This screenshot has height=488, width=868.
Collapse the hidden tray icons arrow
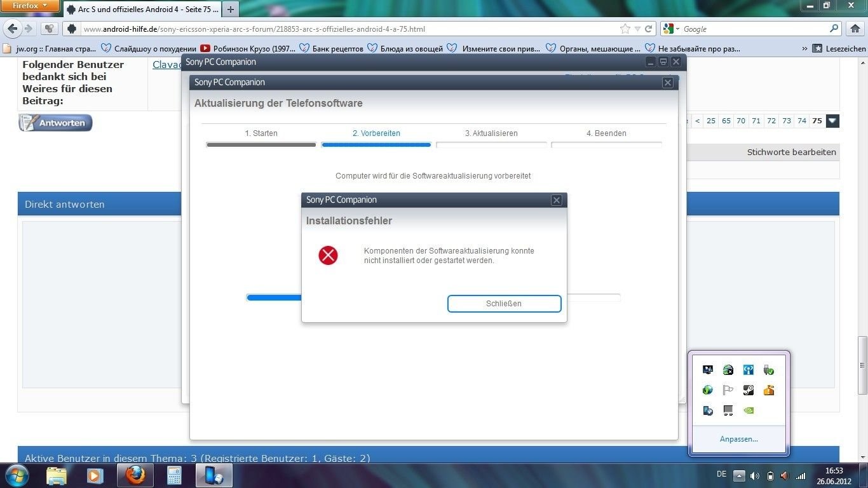click(x=739, y=475)
